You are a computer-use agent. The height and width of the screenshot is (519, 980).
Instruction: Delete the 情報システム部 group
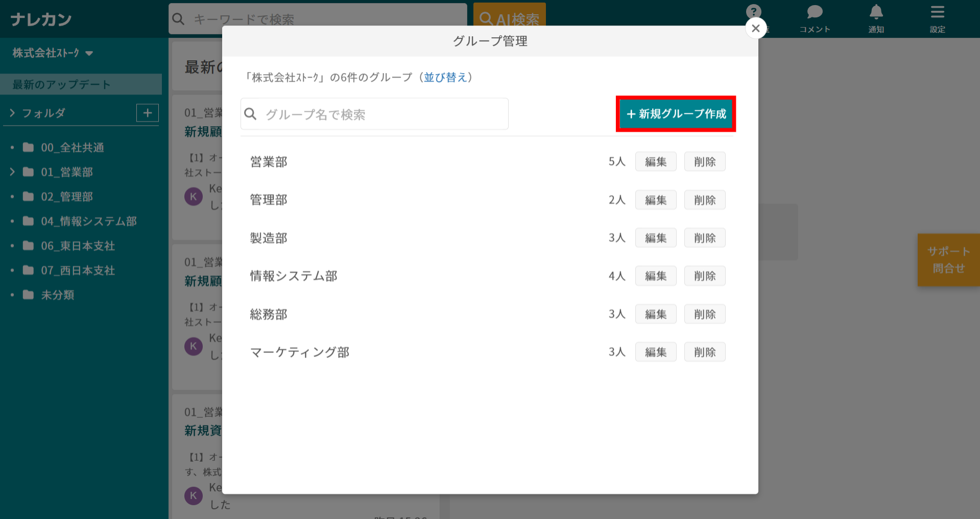(705, 276)
